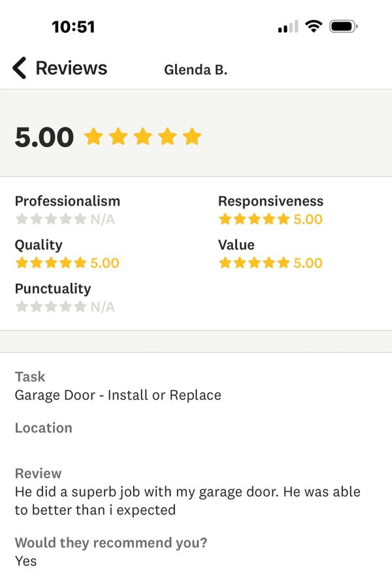Tap the Glenda B. reviewer name
Screen dimensions: 392x577
pyautogui.click(x=195, y=69)
